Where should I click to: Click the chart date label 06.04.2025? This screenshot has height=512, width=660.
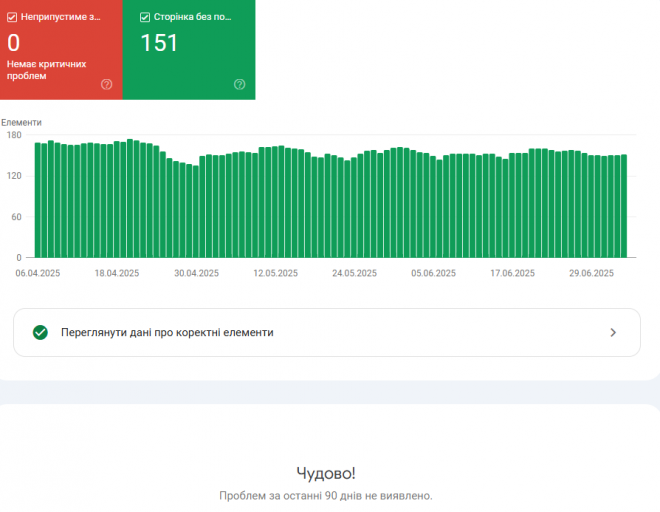[x=38, y=273]
